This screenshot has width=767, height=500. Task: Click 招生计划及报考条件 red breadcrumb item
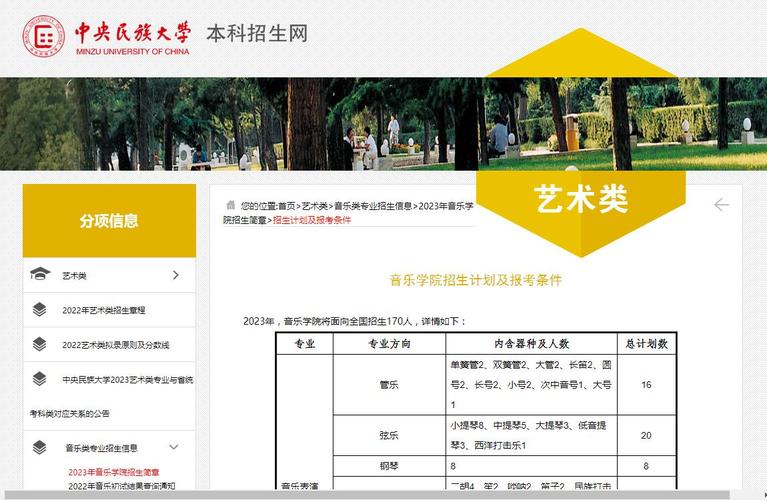pyautogui.click(x=312, y=220)
